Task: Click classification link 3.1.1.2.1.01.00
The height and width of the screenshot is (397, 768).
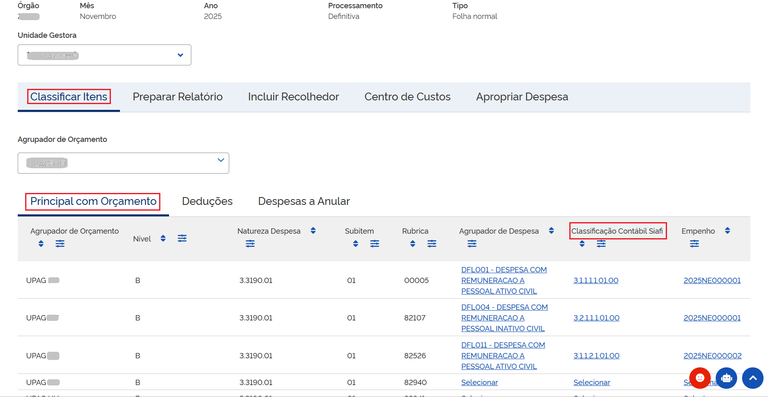Action: (x=596, y=355)
